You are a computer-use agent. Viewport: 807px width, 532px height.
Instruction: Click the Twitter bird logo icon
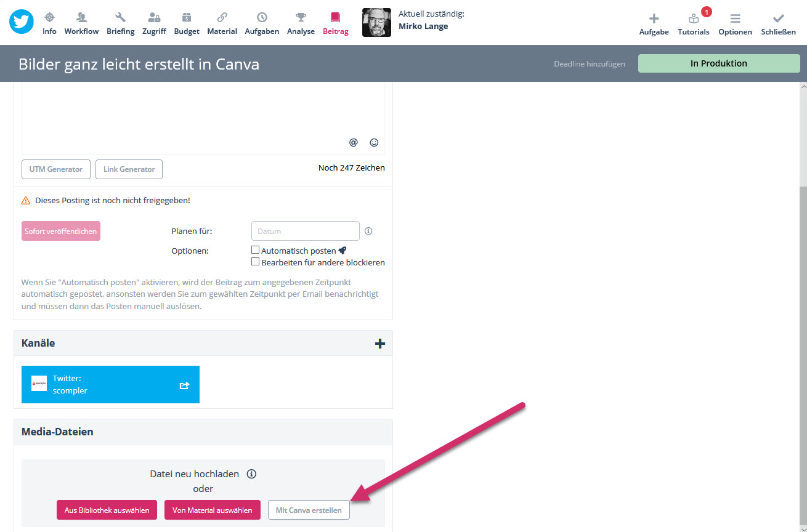[x=22, y=22]
